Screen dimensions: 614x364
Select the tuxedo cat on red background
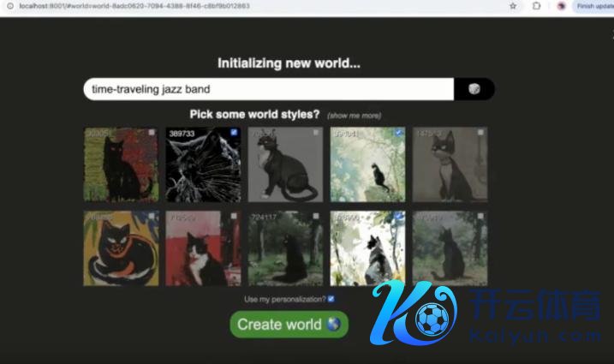click(x=203, y=248)
